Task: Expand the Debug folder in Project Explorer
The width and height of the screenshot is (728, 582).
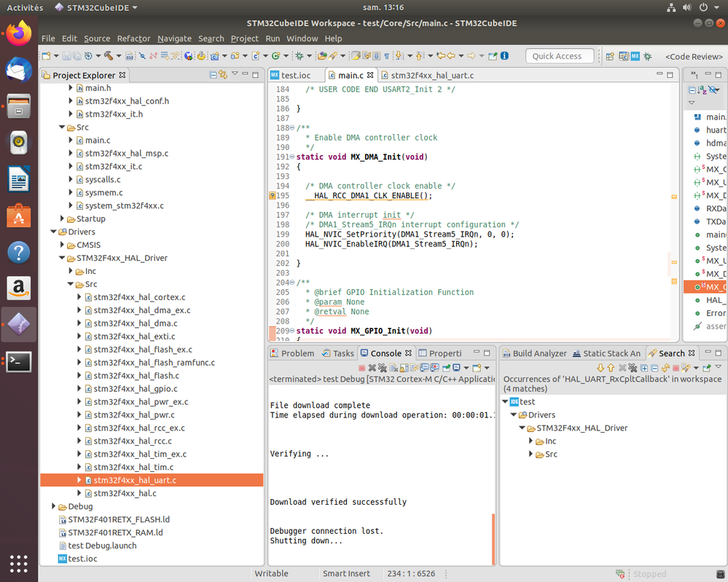Action: (54, 506)
